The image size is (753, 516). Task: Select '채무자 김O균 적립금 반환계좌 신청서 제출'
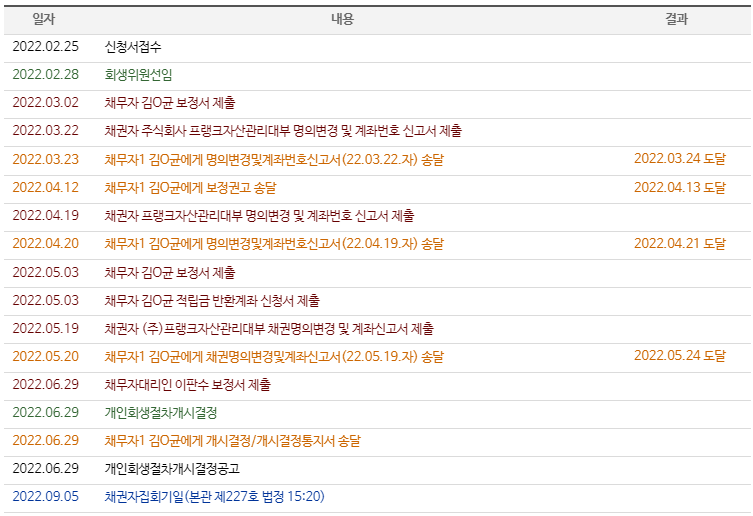[x=212, y=300]
